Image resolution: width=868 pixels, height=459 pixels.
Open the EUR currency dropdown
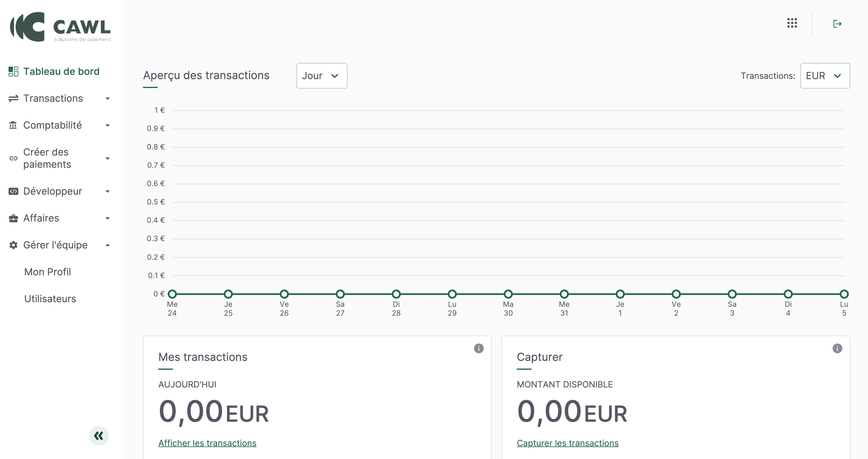point(825,76)
